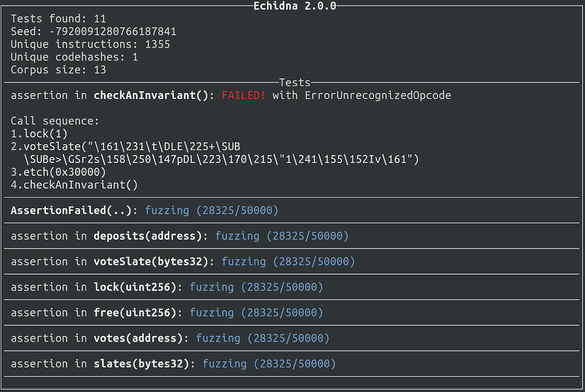The image size is (585, 392).
Task: Click the 'assertion in deposits(address)' row
Action: click(x=292, y=236)
